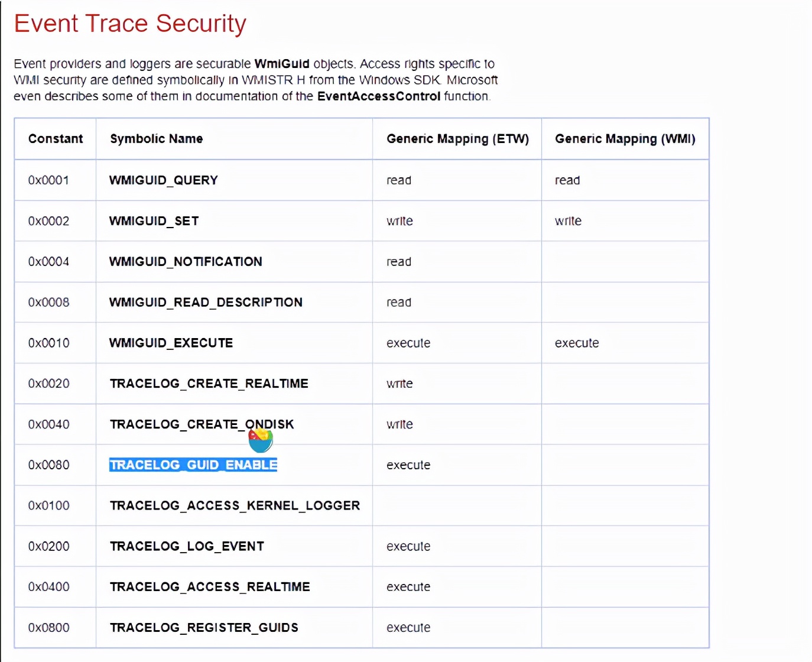Click the WMIGUID_READ_DESCRIPTION entry
Viewport: 812px width, 662px height.
tap(206, 303)
